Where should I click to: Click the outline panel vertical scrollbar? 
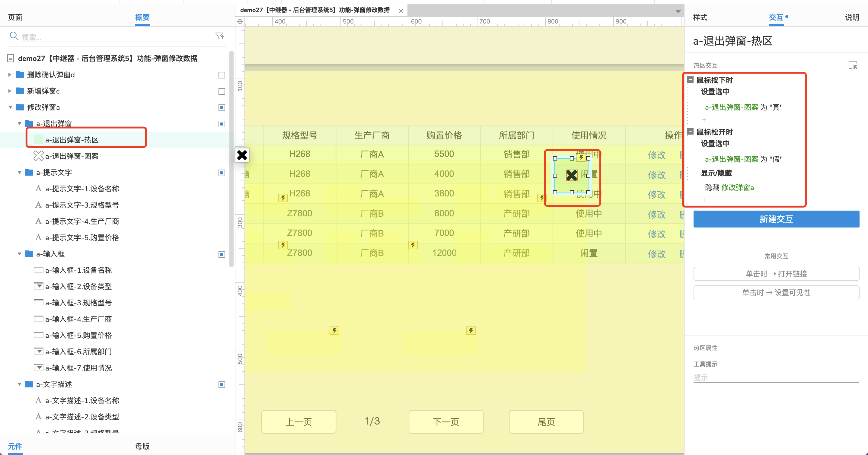click(x=231, y=158)
